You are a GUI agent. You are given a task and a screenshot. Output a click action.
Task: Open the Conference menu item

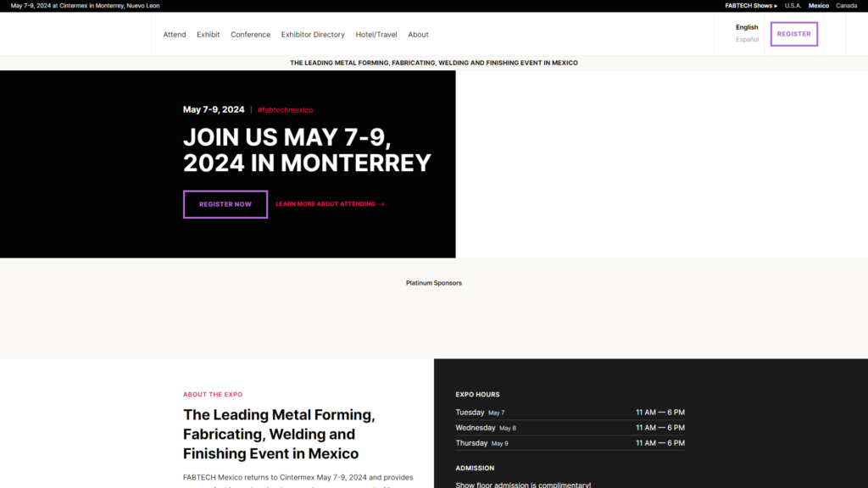coord(250,34)
